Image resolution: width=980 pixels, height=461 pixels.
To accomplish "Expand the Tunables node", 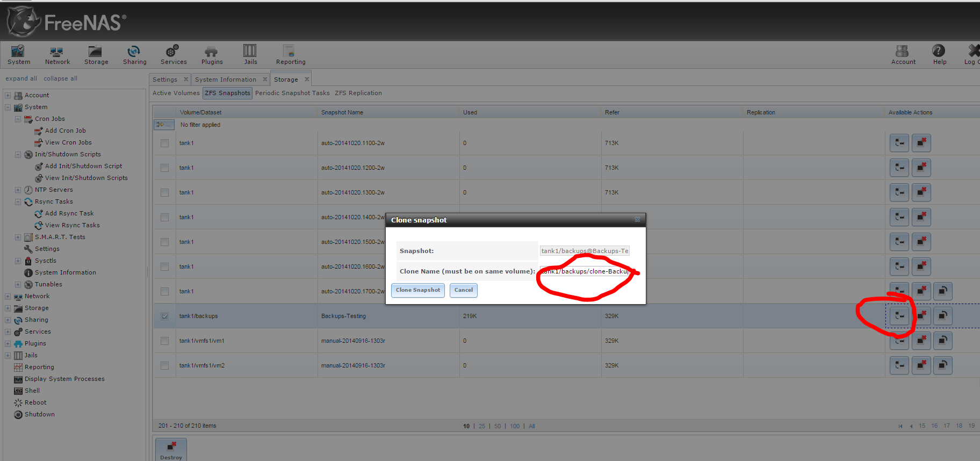I will coord(18,285).
